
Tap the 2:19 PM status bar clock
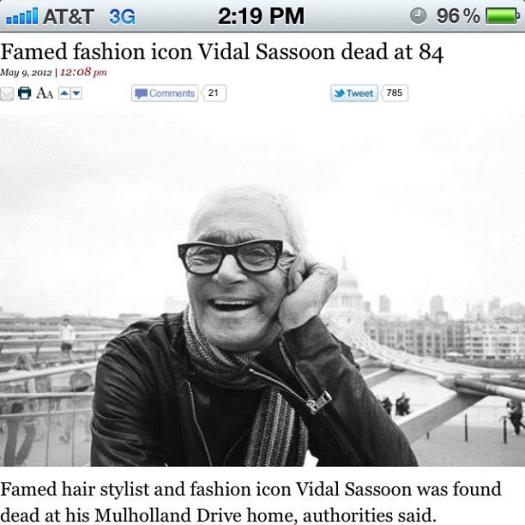tap(261, 16)
